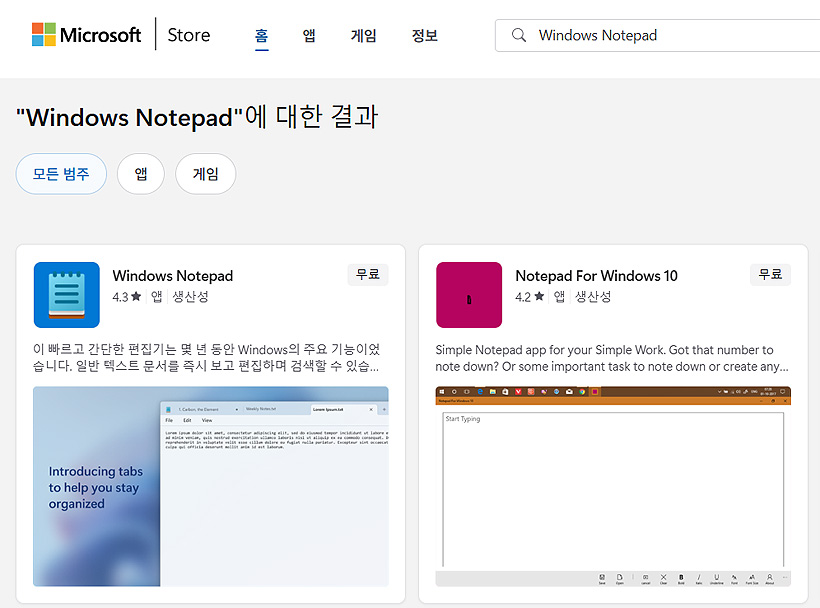View Notepad For Windows 10 4.2 rating
The width and height of the screenshot is (820, 608).
[530, 297]
